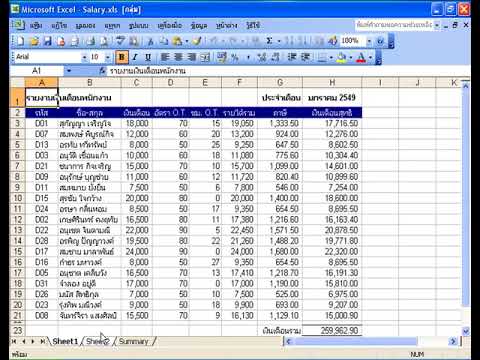
Task: Click the AutoSum sigma icon
Action: (269, 41)
